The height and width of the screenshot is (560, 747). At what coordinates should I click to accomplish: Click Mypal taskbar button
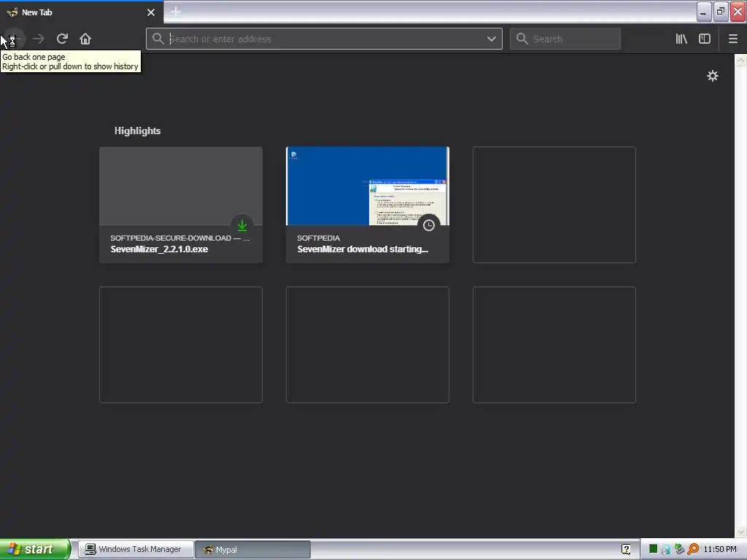[252, 550]
